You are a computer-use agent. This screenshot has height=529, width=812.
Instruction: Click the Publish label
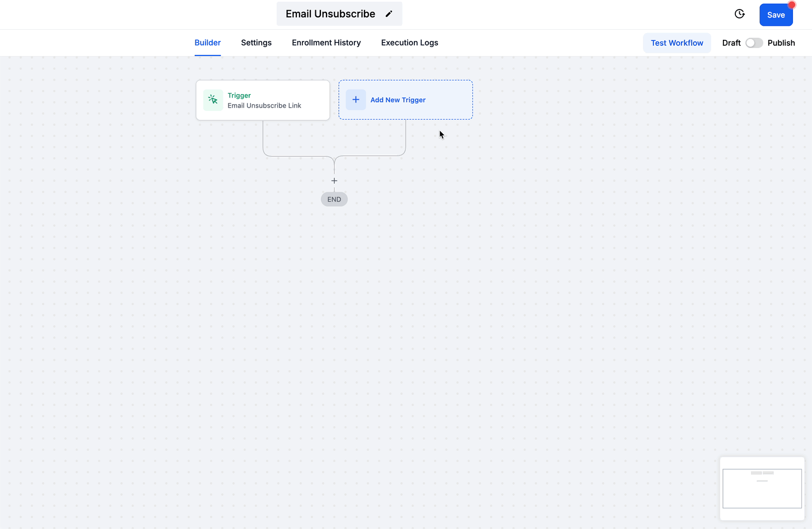click(x=781, y=43)
